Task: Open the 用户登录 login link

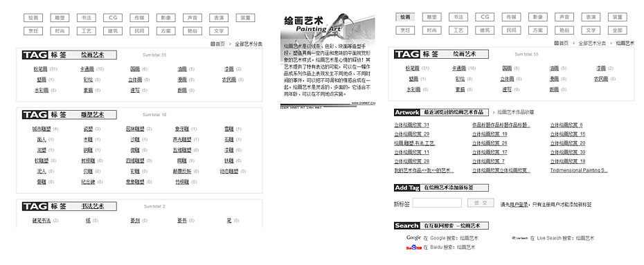Action: pyautogui.click(x=519, y=204)
